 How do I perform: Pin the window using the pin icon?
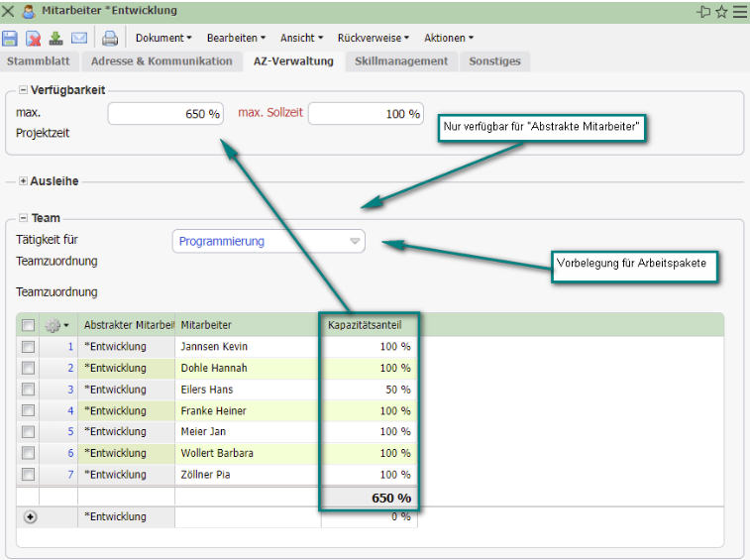(703, 11)
